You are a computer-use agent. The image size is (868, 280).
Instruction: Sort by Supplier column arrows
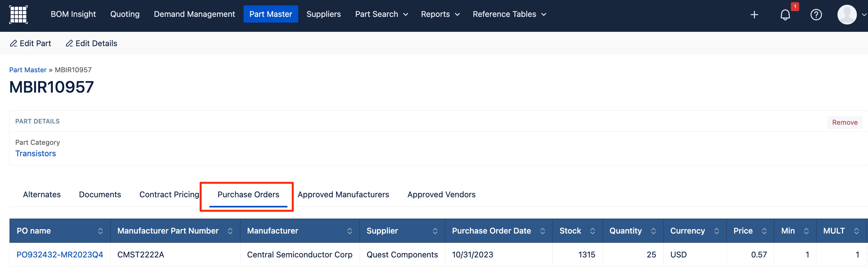[435, 231]
